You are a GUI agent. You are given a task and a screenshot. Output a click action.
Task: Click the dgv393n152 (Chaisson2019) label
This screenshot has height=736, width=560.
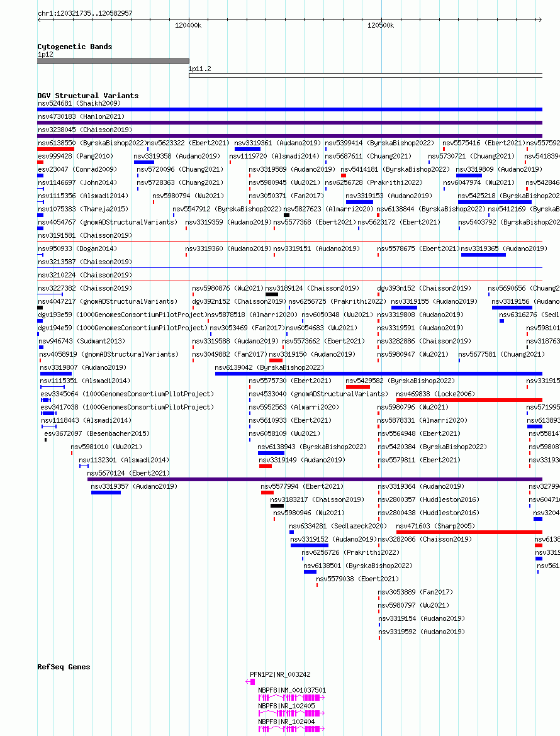[x=424, y=288]
